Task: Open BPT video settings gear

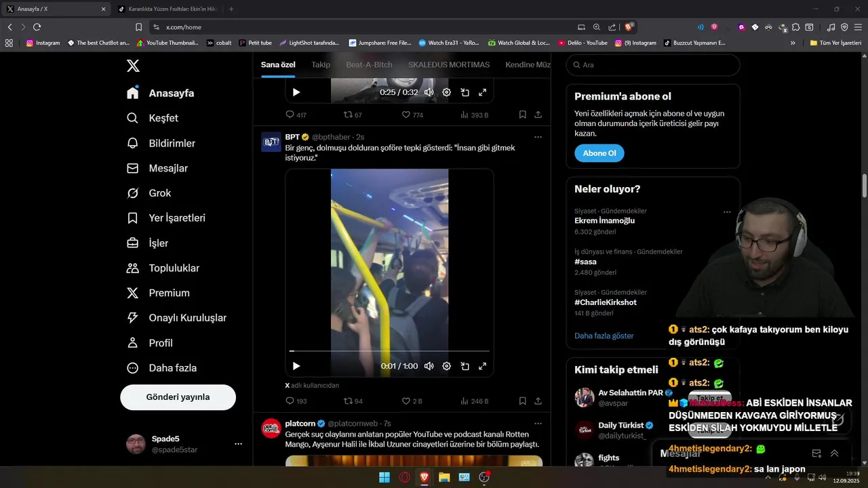Action: (447, 366)
